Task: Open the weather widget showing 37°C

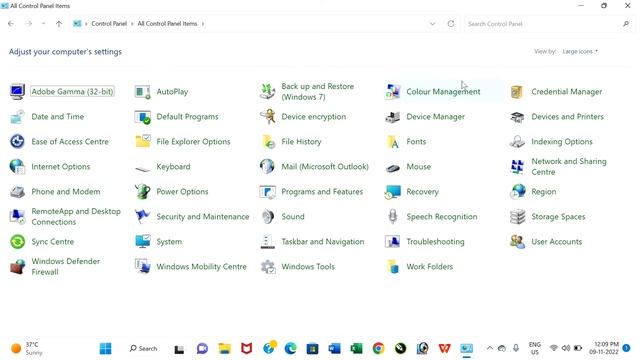Action: (x=27, y=349)
